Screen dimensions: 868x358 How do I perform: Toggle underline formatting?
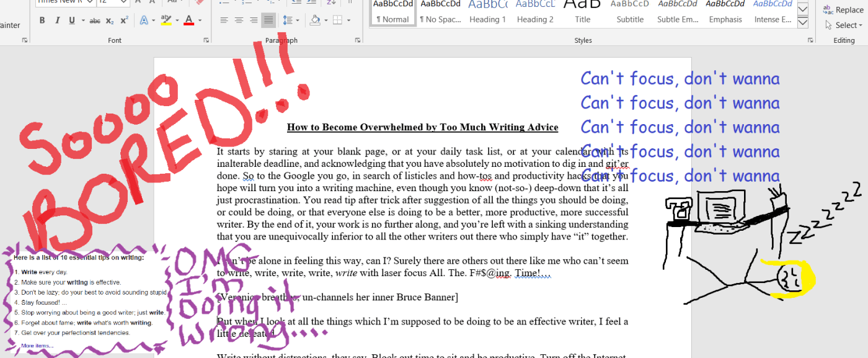coord(72,20)
